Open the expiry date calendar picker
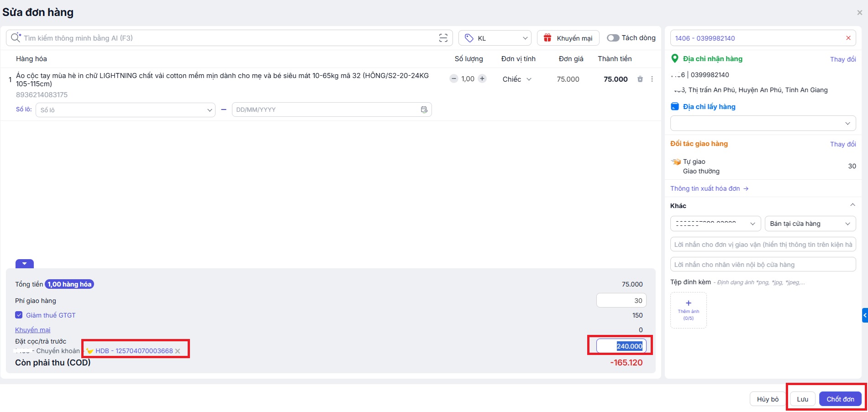The image size is (868, 412). (x=424, y=110)
